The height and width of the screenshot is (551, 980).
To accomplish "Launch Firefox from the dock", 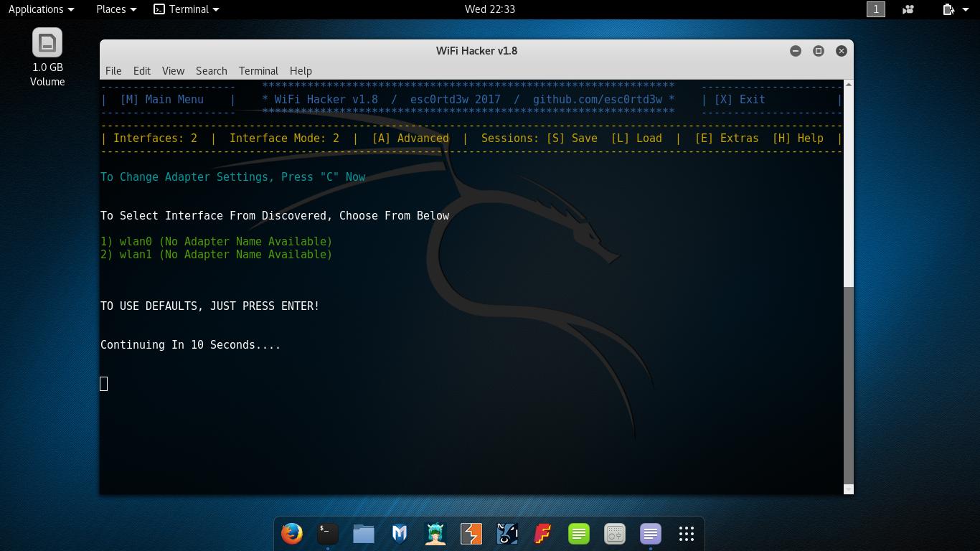I will click(291, 534).
